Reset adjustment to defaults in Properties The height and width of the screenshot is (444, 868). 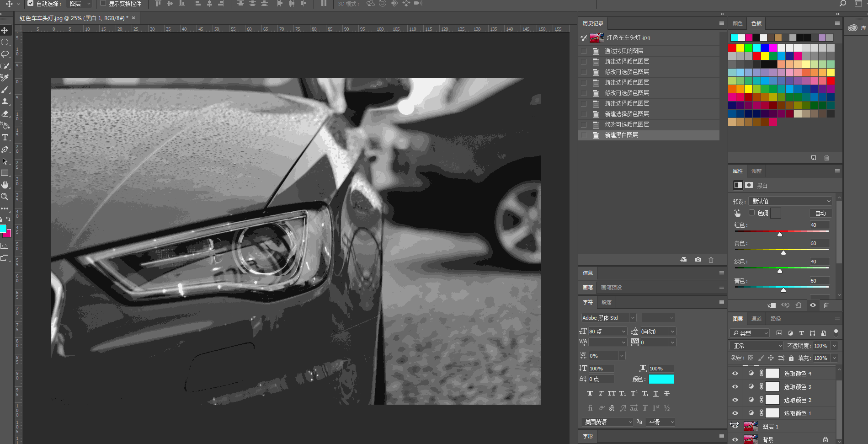[x=799, y=305]
